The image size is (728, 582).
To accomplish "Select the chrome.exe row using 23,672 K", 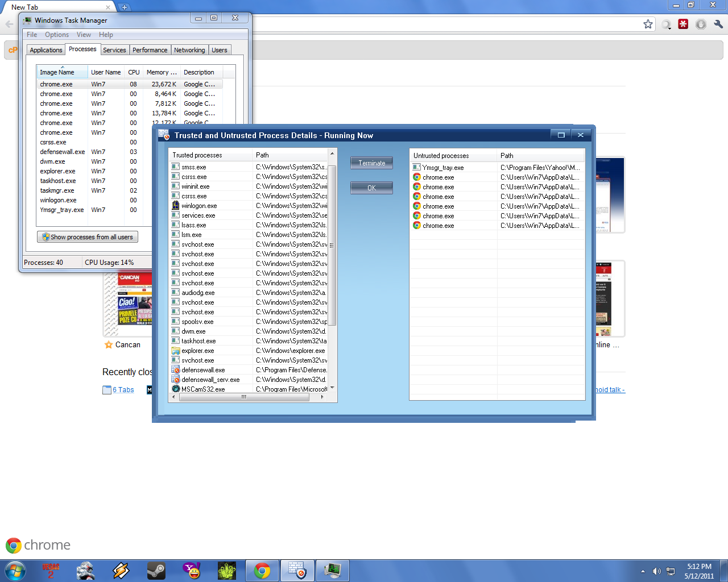I will [x=130, y=84].
